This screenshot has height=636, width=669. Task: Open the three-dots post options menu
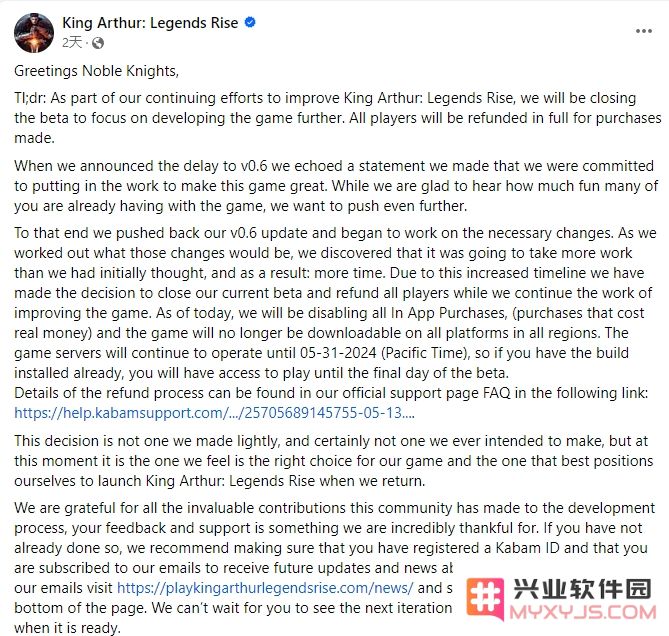click(x=644, y=31)
